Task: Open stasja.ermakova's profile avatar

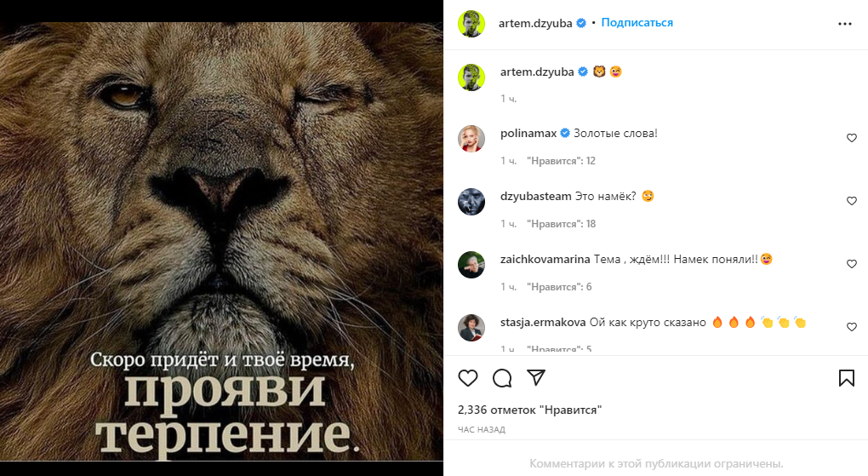Action: 471,328
